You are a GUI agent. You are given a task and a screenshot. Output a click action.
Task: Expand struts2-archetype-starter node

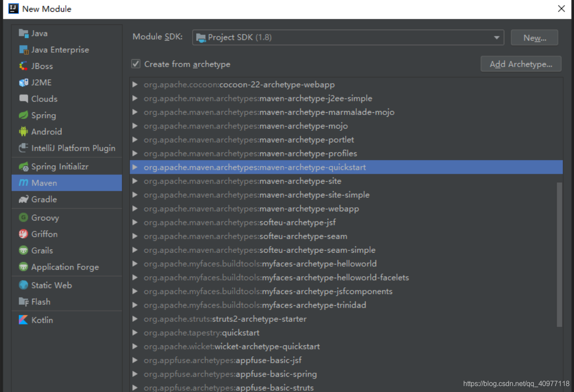pos(135,319)
